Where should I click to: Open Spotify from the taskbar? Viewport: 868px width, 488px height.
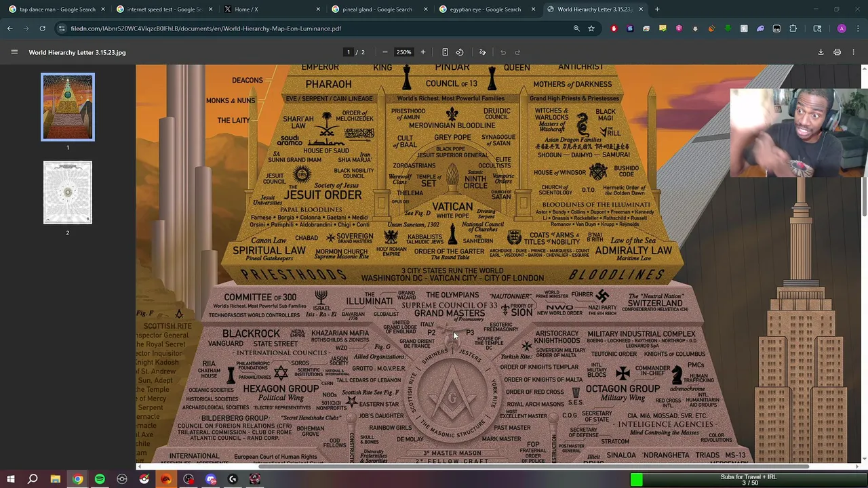click(x=100, y=479)
